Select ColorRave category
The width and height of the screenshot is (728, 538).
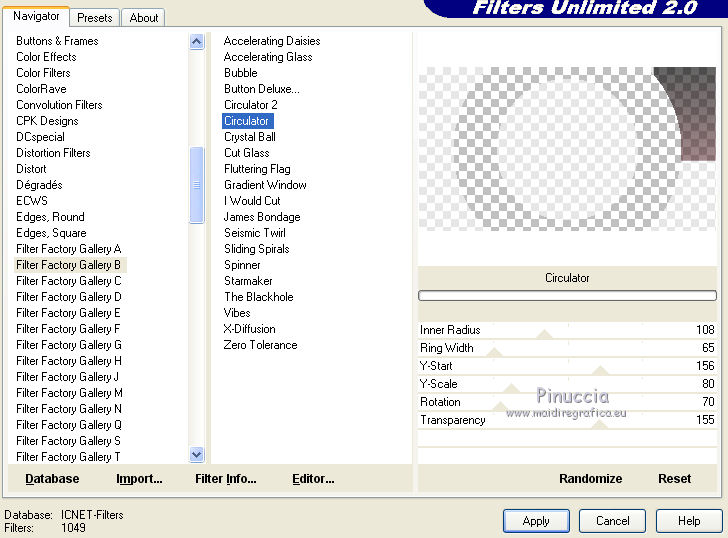41,89
